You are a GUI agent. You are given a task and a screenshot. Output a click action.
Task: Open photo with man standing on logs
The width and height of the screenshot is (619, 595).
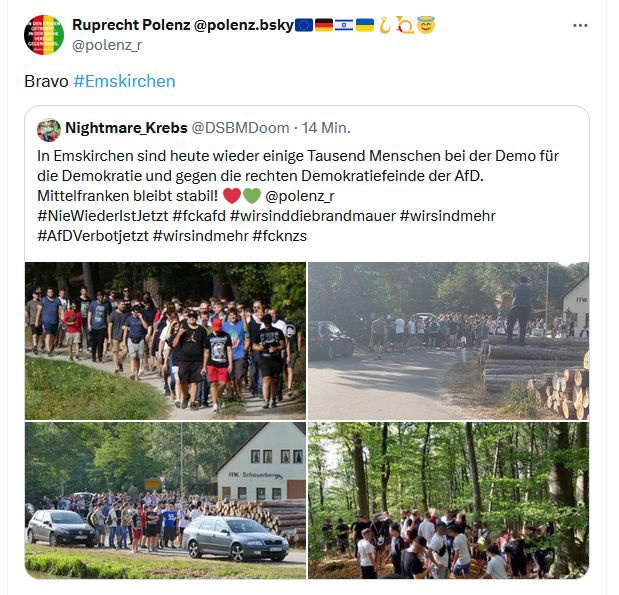point(448,341)
